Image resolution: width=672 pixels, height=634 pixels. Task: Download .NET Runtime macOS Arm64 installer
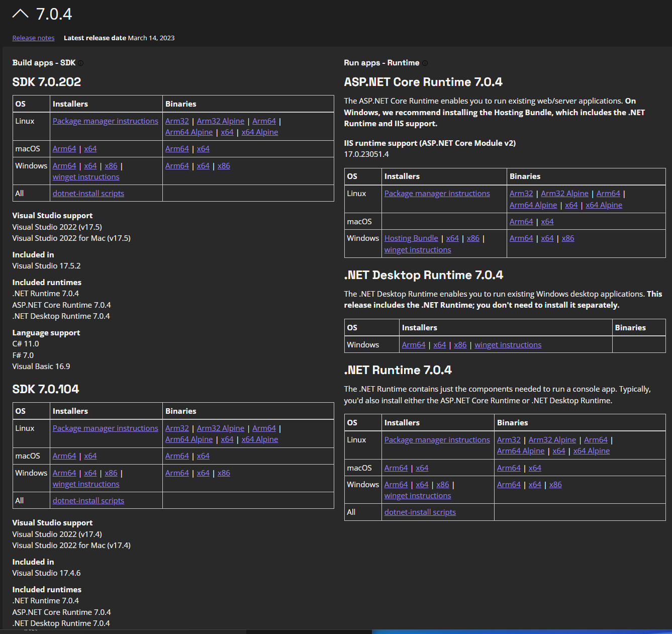[x=396, y=468]
